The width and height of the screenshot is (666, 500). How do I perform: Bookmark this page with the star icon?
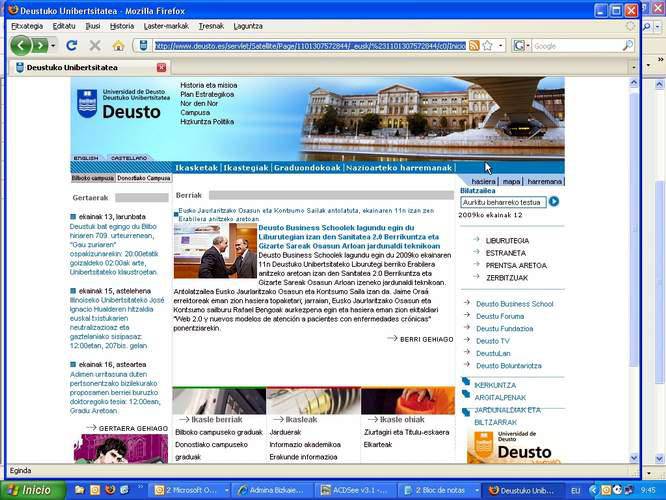pos(488,45)
